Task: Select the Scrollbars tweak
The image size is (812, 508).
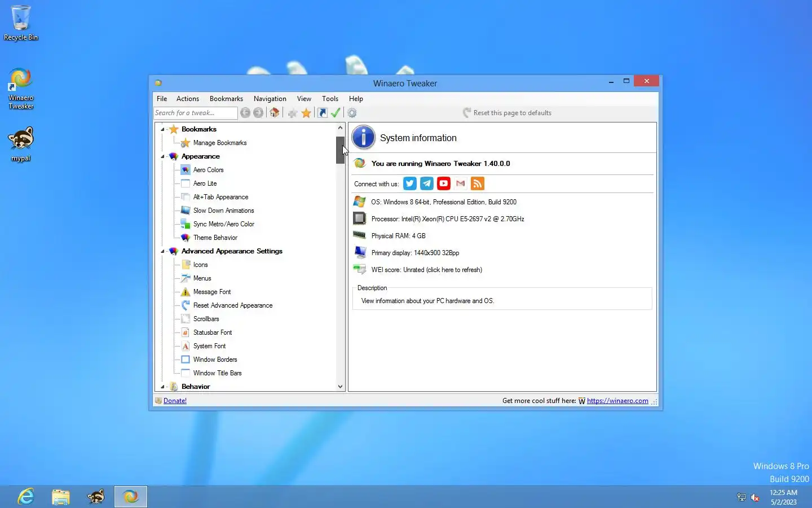Action: (206, 319)
